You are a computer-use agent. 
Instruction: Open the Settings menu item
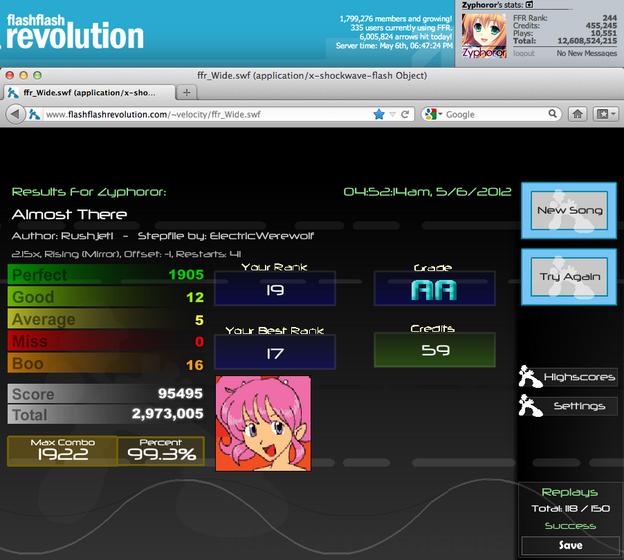pyautogui.click(x=568, y=406)
